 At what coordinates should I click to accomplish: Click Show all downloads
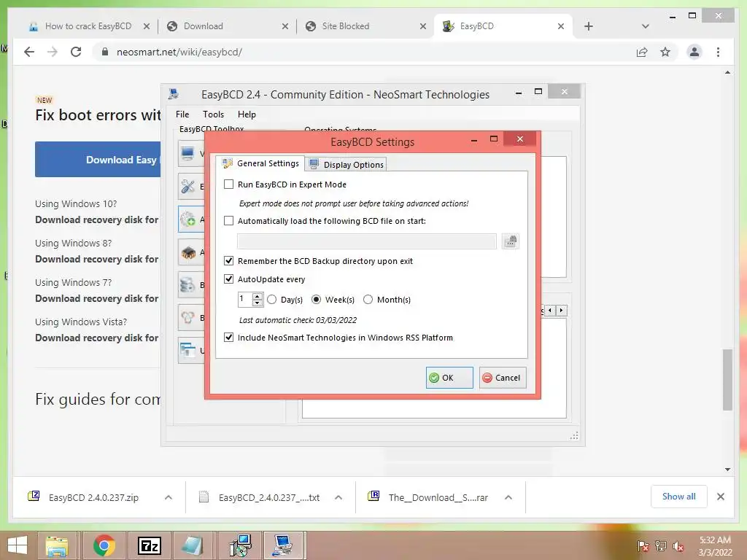(x=679, y=497)
